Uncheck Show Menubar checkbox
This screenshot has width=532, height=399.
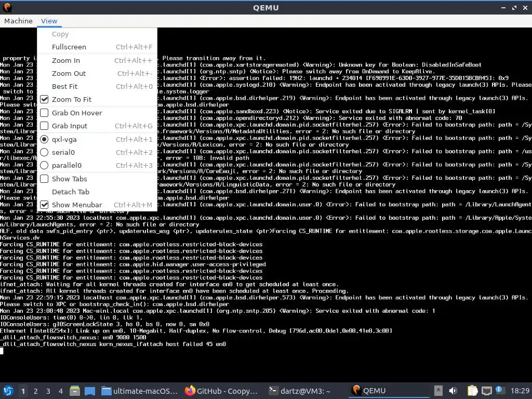click(x=44, y=205)
